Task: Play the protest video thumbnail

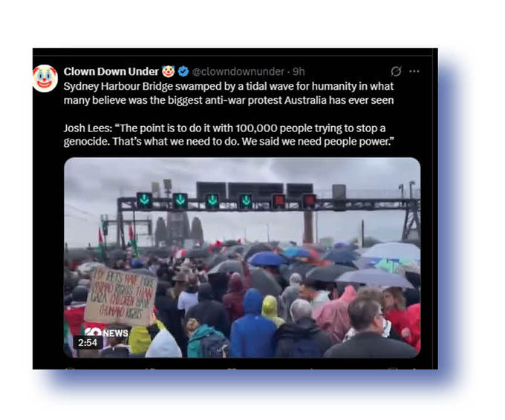Action: 242,257
